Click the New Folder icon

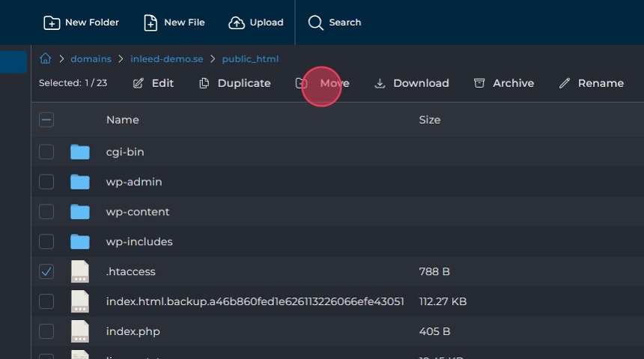pos(52,22)
